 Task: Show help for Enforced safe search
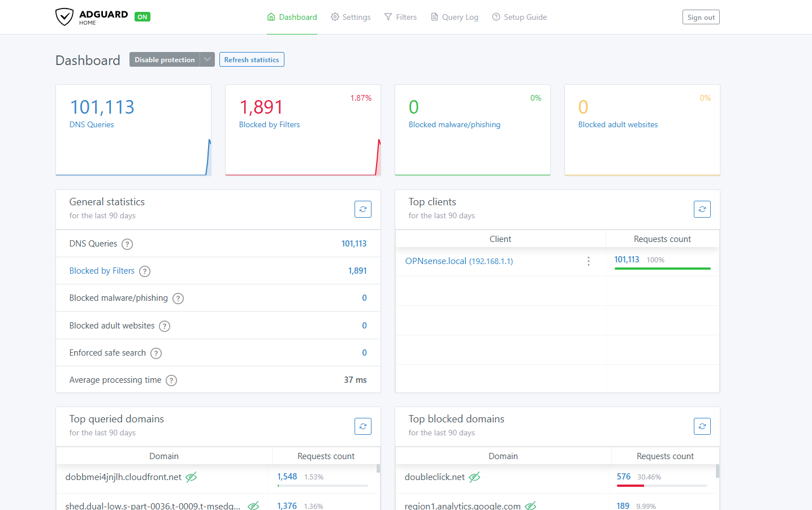point(156,353)
